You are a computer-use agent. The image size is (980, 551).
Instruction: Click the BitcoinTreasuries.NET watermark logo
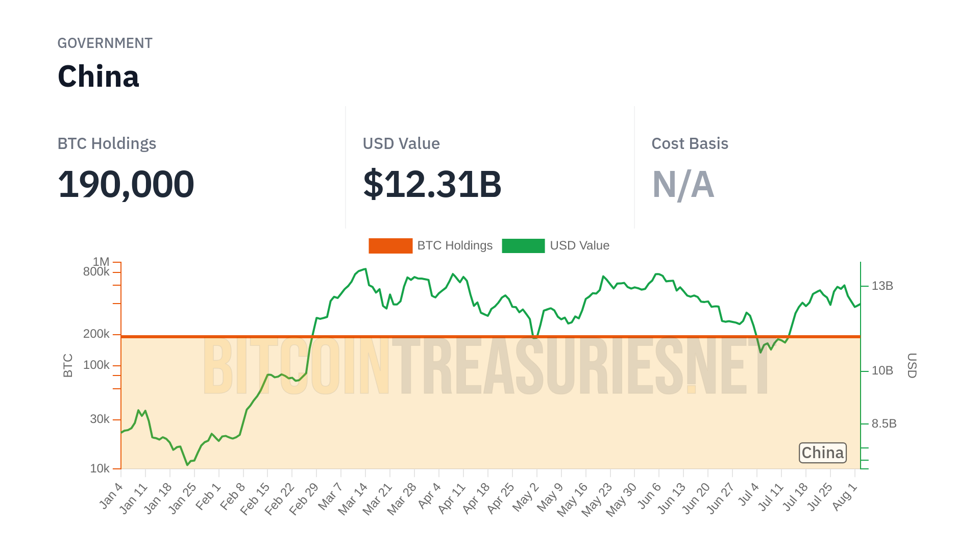click(487, 365)
